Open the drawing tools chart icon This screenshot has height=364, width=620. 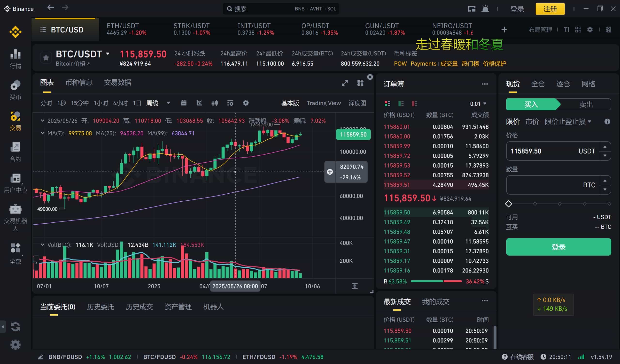click(x=199, y=103)
